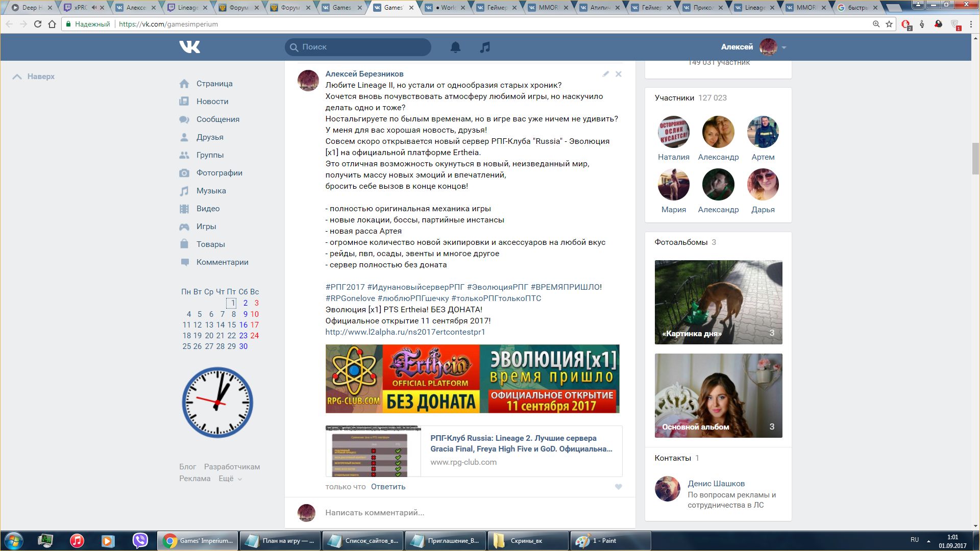Click Ответить under the comment
This screenshot has width=980, height=551.
388,487
